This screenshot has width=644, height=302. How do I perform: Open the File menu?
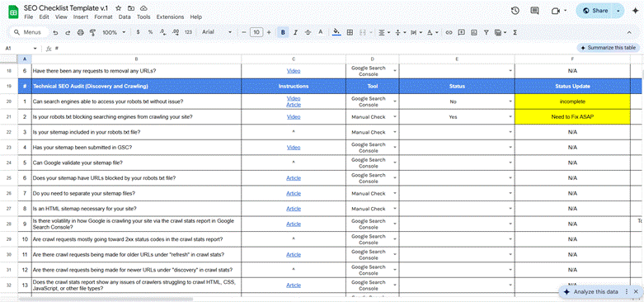pyautogui.click(x=28, y=17)
